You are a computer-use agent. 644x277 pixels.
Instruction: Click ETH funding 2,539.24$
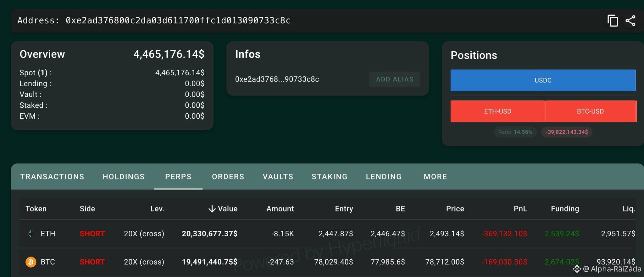tap(562, 234)
